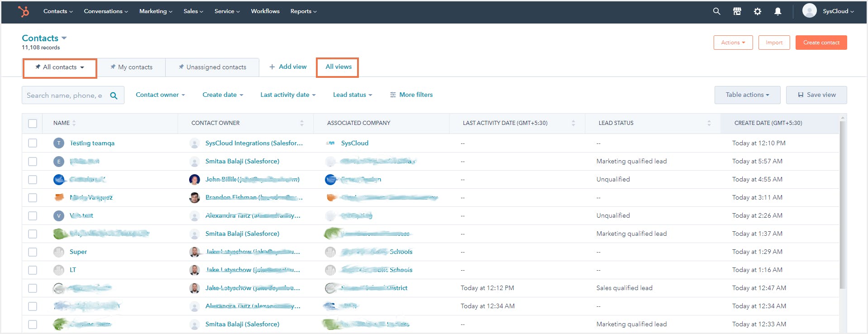The width and height of the screenshot is (868, 334).
Task: Sort by Lead Status column arrows
Action: coord(709,123)
